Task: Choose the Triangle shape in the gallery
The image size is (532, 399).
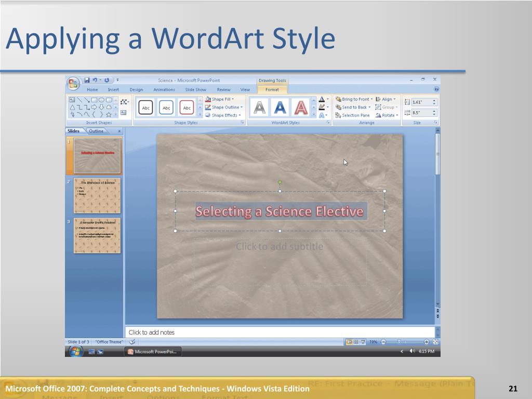Action: 72,107
